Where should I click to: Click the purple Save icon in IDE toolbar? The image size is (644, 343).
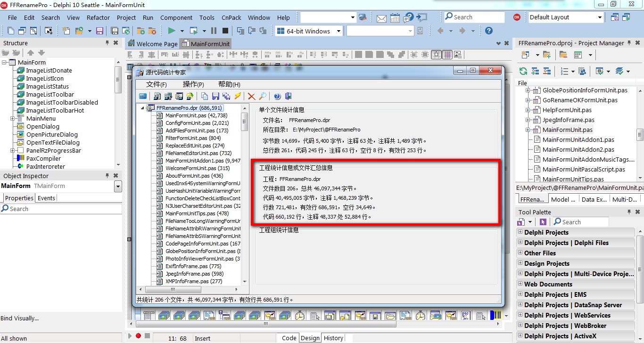pyautogui.click(x=100, y=31)
